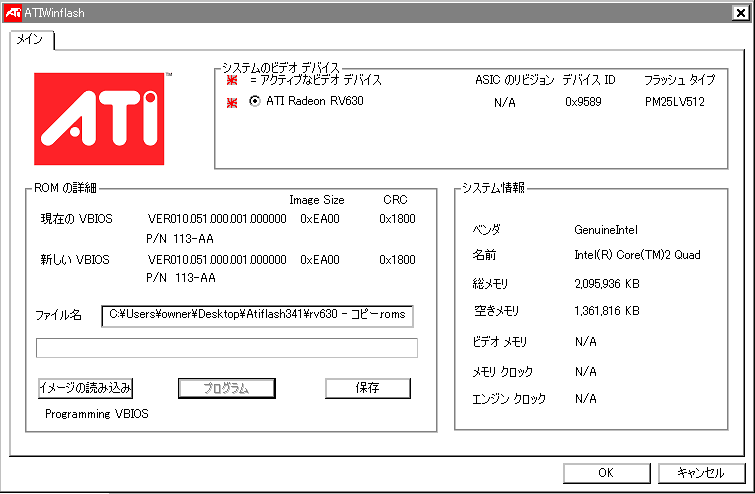The image size is (755, 494).
Task: Click device ID value 0x9589
Action: point(583,102)
